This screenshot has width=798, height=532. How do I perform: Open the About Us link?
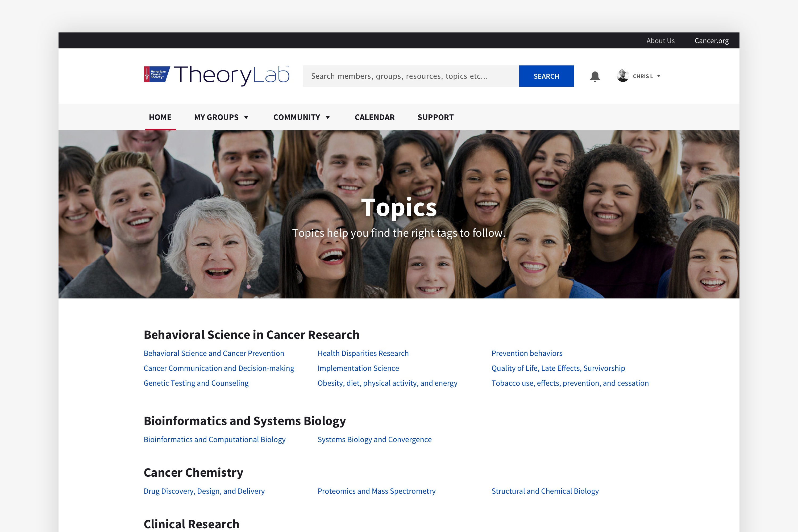tap(660, 41)
